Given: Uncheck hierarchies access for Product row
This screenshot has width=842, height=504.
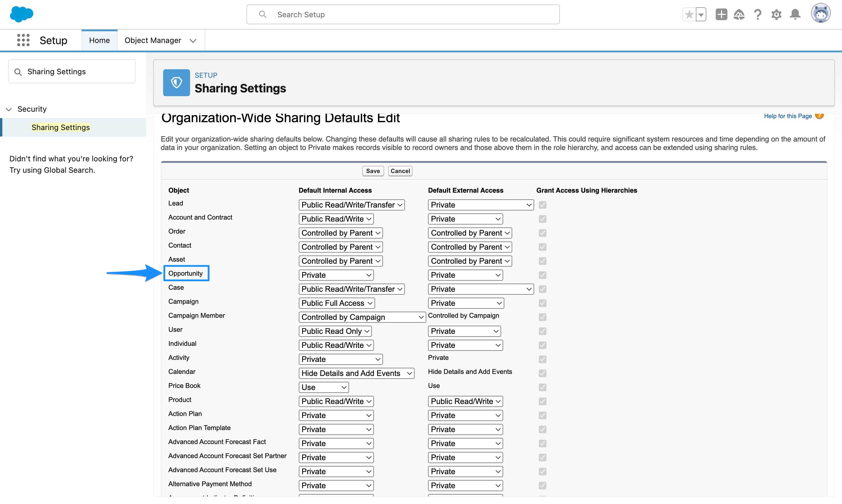Looking at the screenshot, I should click(x=542, y=401).
